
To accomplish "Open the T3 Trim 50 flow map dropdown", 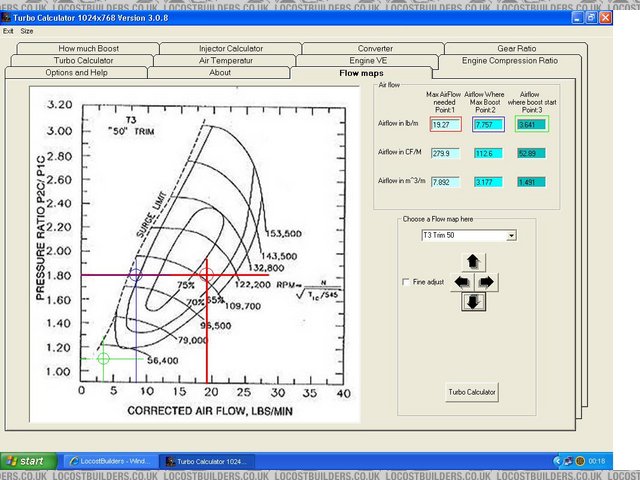I will [512, 235].
